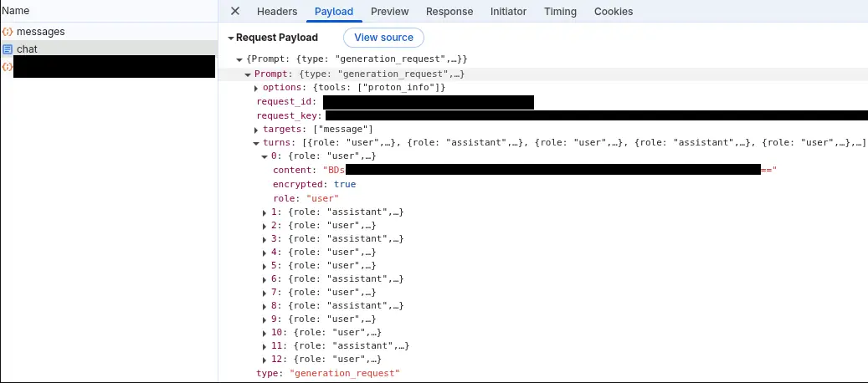Expand turn 4 user entry
The height and width of the screenshot is (383, 868).
click(265, 253)
